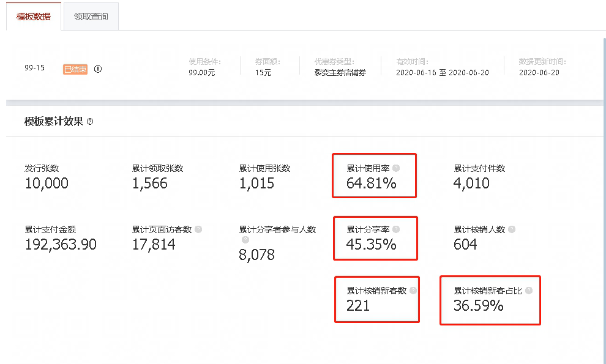Select the 累计支付件数 value 4,010
Image resolution: width=606 pixels, height=364 pixels.
[471, 184]
